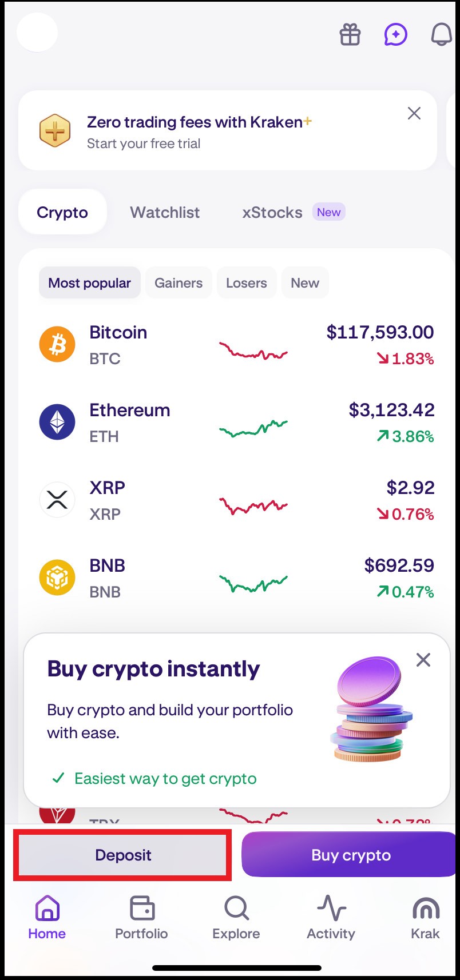Select the New filter chip
The image size is (460, 980).
[x=305, y=282]
